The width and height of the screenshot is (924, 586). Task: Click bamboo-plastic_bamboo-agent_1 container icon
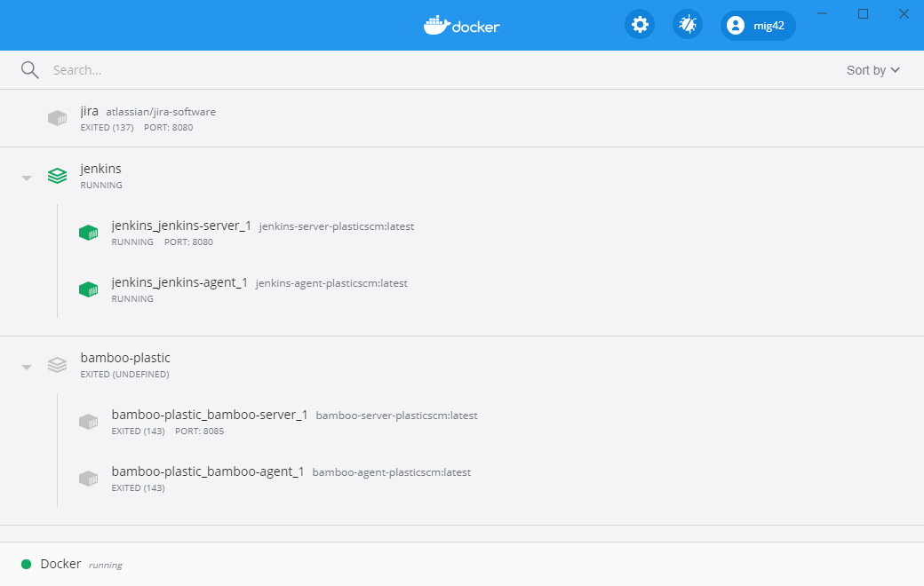(88, 479)
